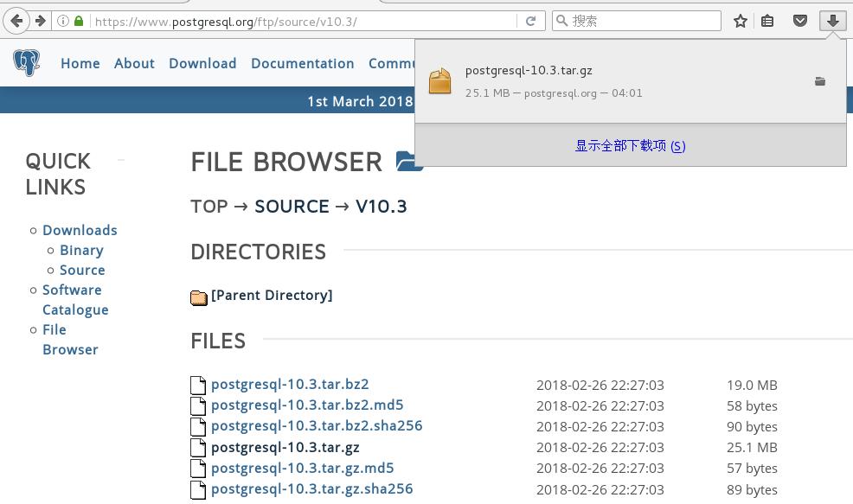Click the 57 bytes size value
This screenshot has height=504, width=853.
tap(752, 468)
